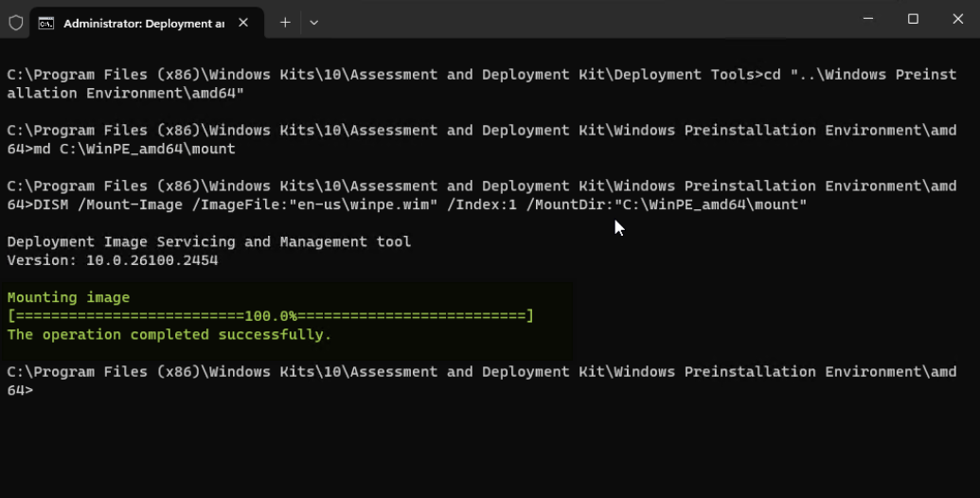
Task: Close the Administrator: Deployment tab
Action: point(243,23)
